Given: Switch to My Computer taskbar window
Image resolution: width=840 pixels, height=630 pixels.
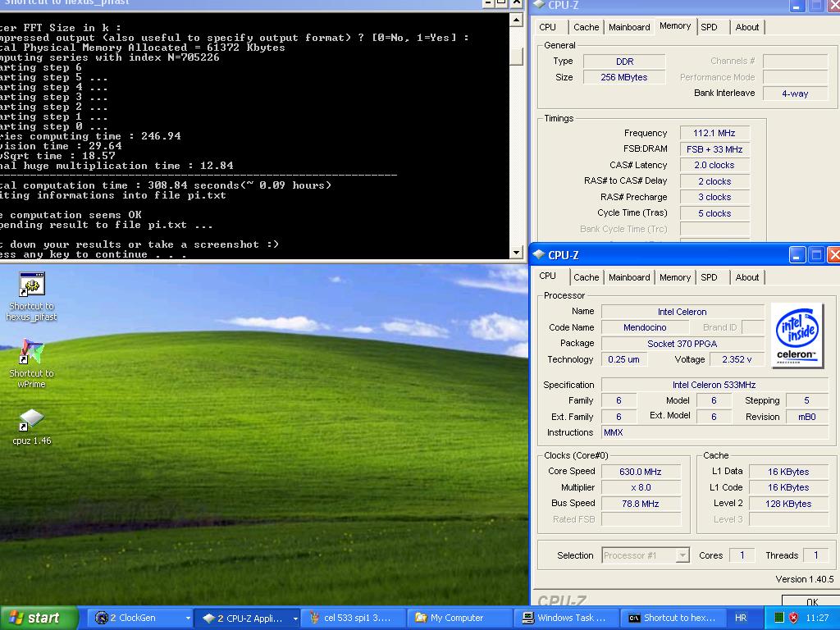Looking at the screenshot, I should 459,618.
